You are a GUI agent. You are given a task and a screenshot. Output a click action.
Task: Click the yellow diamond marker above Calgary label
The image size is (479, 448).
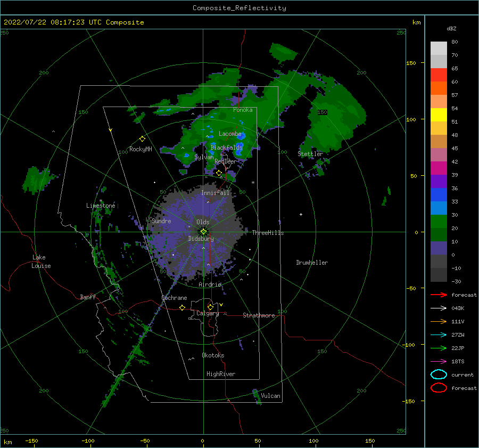tap(210, 307)
